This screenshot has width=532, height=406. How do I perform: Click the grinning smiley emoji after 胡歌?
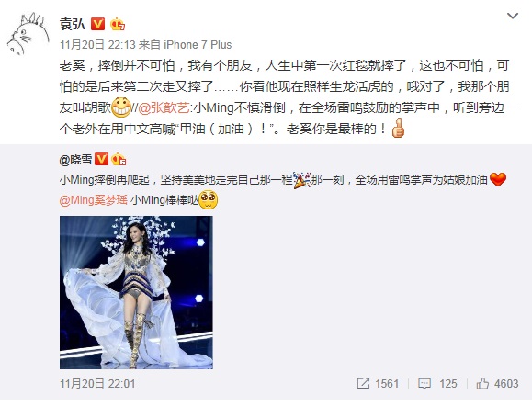[121, 107]
